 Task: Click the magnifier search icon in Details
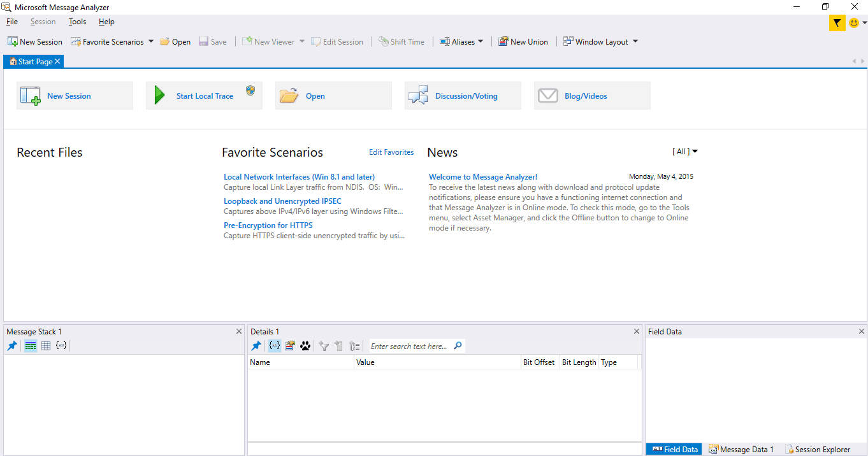(458, 346)
